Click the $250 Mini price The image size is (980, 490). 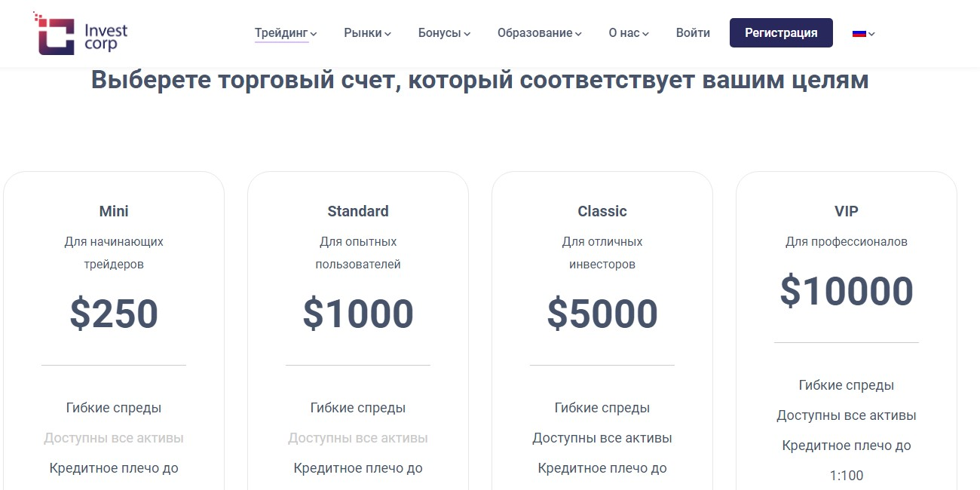(114, 314)
